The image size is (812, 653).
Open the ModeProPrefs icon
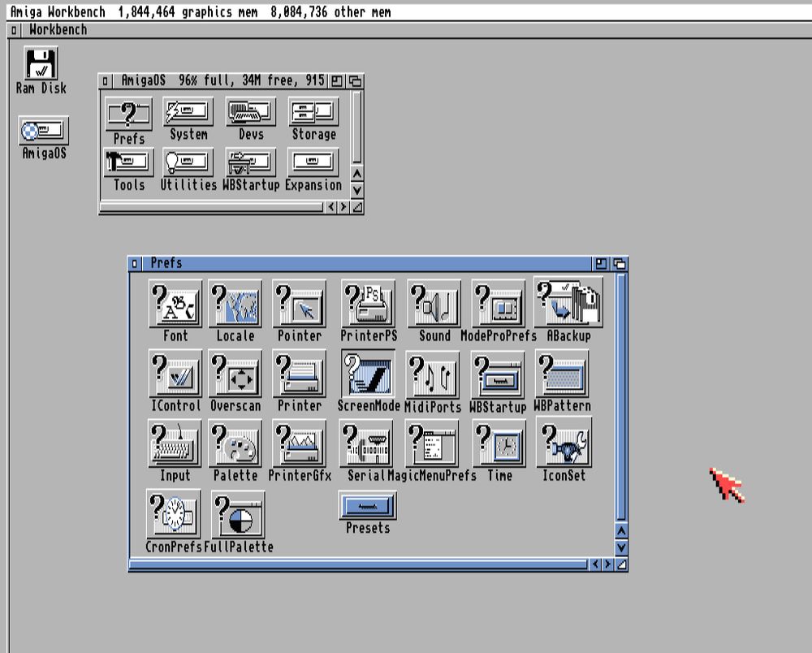point(499,304)
